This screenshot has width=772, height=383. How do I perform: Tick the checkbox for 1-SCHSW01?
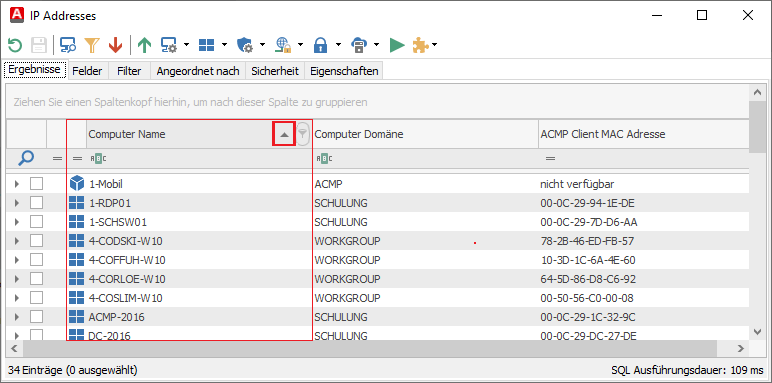[x=36, y=222]
